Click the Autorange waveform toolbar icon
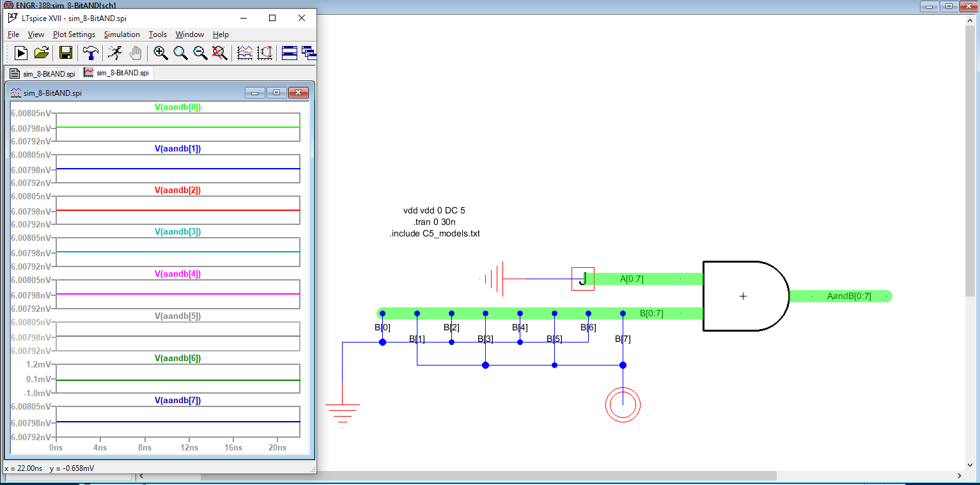Viewport: 980px width, 485px height. click(245, 53)
